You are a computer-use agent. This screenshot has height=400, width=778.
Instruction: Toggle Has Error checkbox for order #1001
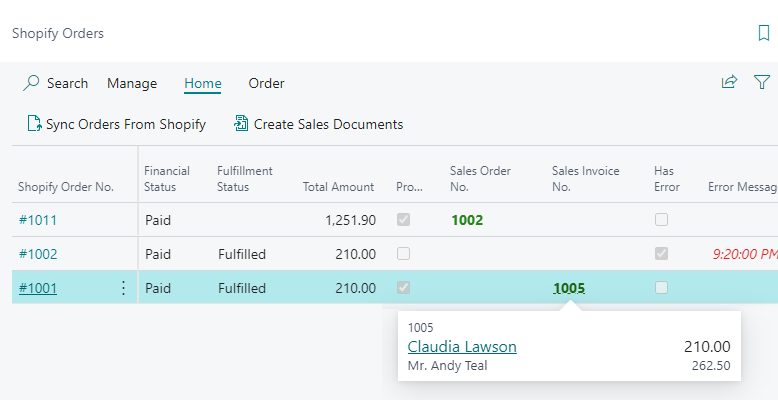pos(661,287)
